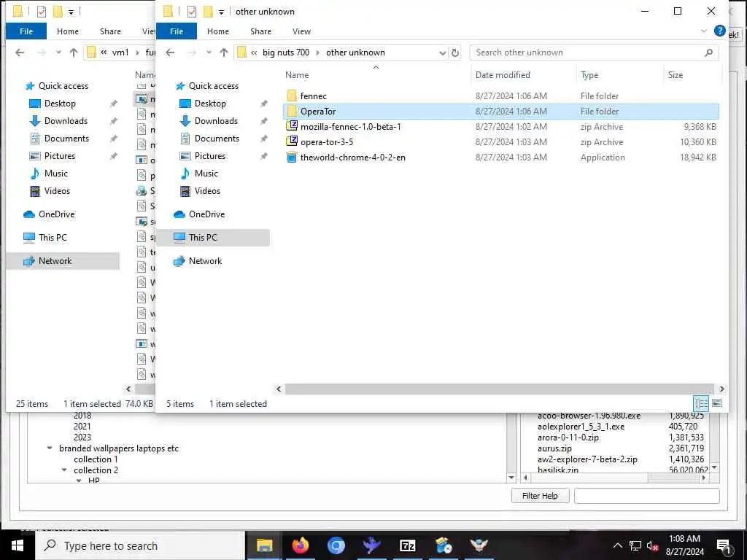Open File tab in other unknown window

pos(177,31)
